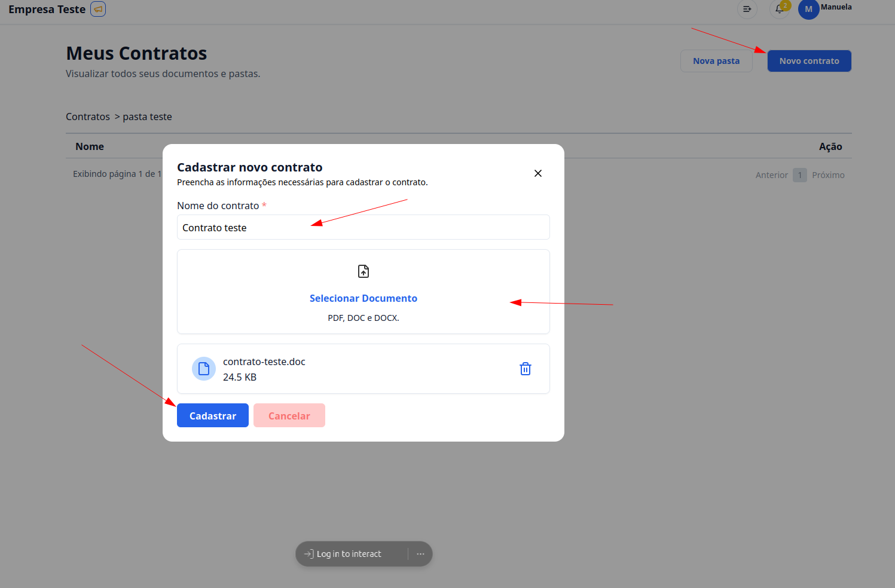895x588 pixels.
Task: Go to the Próximo page
Action: point(828,175)
